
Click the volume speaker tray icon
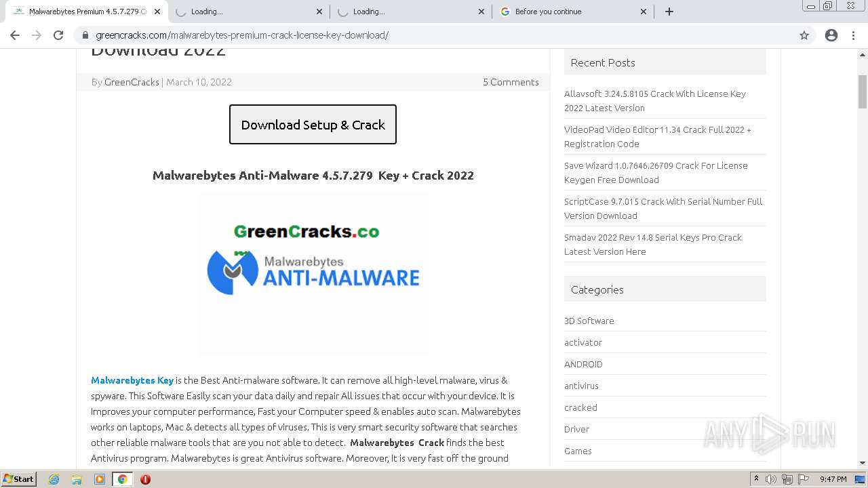tap(771, 479)
